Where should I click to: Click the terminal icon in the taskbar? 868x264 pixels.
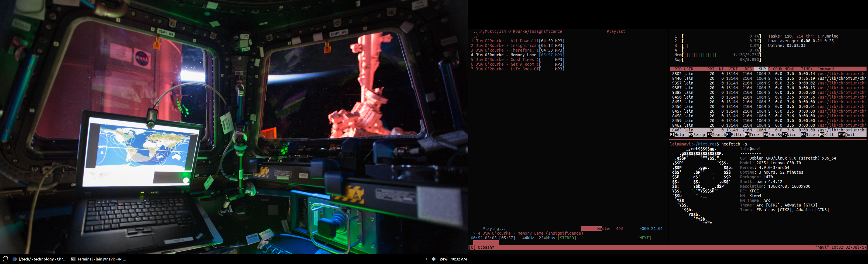73,259
